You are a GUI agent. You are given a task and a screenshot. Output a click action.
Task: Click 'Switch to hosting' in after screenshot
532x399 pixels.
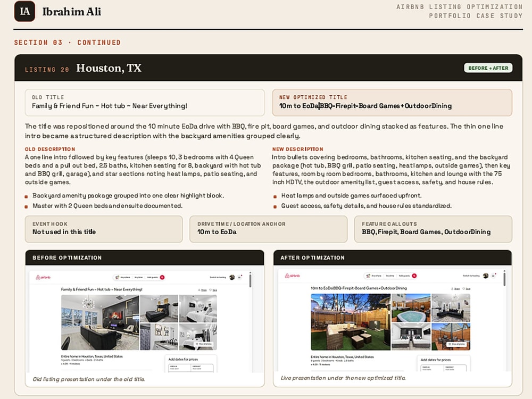pyautogui.click(x=471, y=276)
